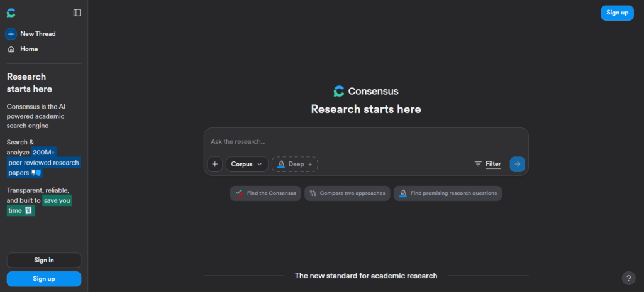
Task: Click the microscope icon in Find promising research questions
Action: click(x=403, y=193)
